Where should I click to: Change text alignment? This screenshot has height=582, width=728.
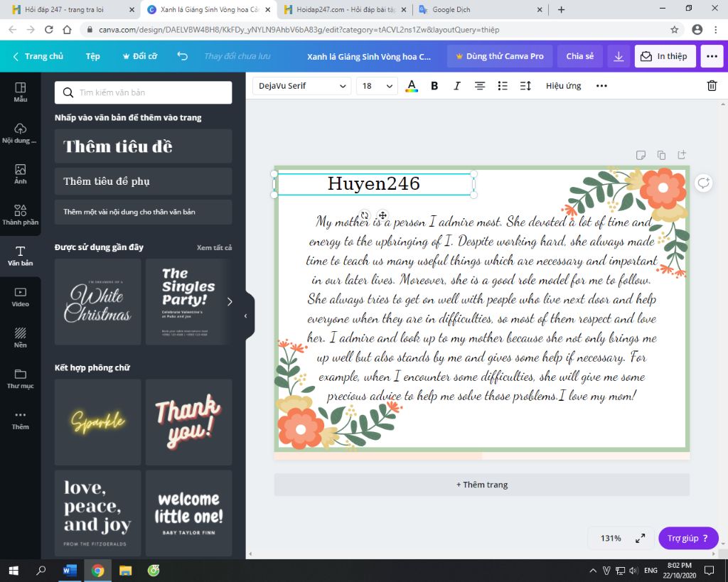click(480, 86)
